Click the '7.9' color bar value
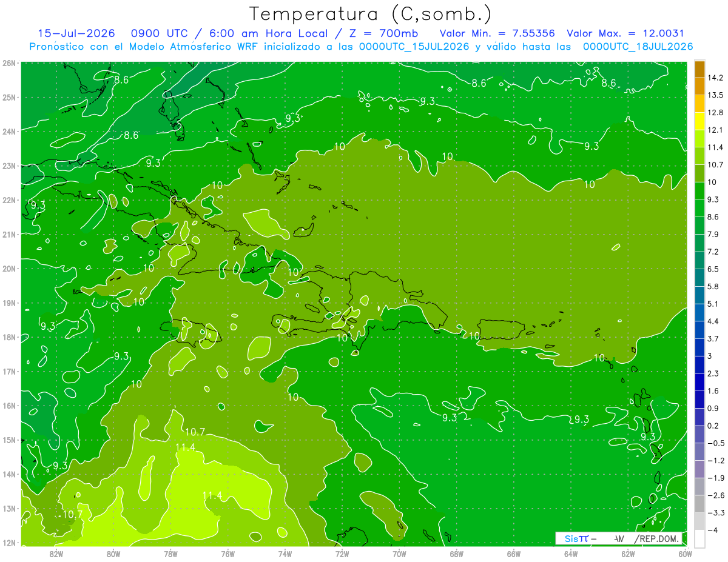This screenshot has width=728, height=562. tap(713, 234)
